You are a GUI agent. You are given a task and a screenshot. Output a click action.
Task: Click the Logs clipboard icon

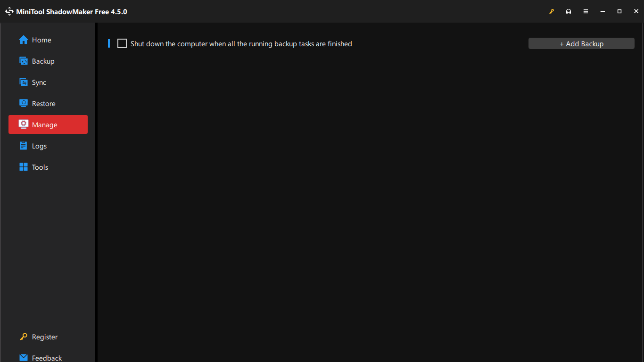click(23, 146)
